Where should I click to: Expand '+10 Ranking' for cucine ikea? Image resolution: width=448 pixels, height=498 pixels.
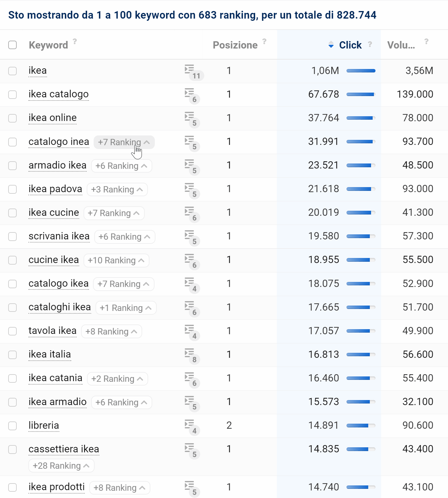116,260
